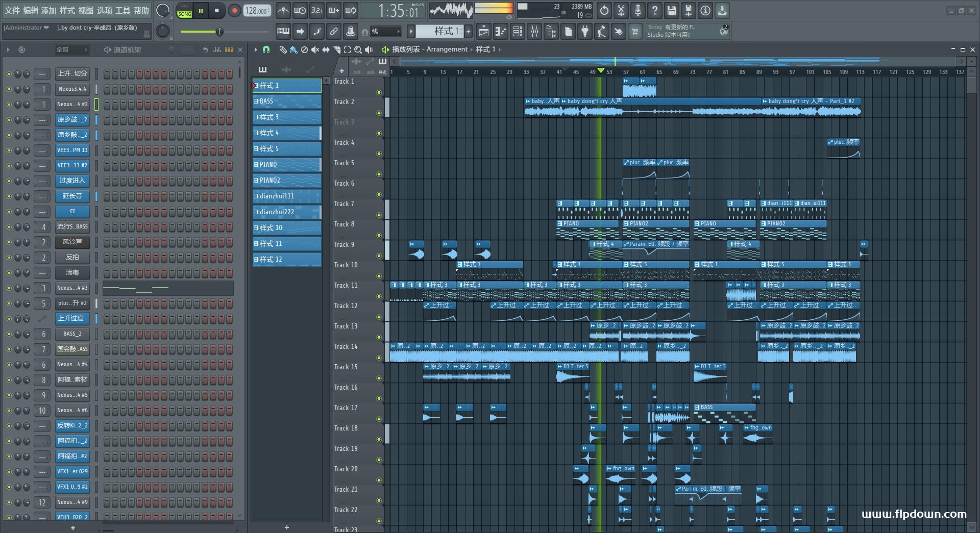The width and height of the screenshot is (980, 533).
Task: Click the record button in transport
Action: [x=234, y=11]
